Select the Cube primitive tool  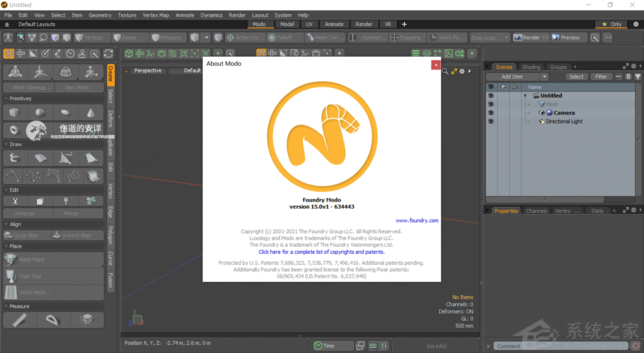pyautogui.click(x=14, y=113)
